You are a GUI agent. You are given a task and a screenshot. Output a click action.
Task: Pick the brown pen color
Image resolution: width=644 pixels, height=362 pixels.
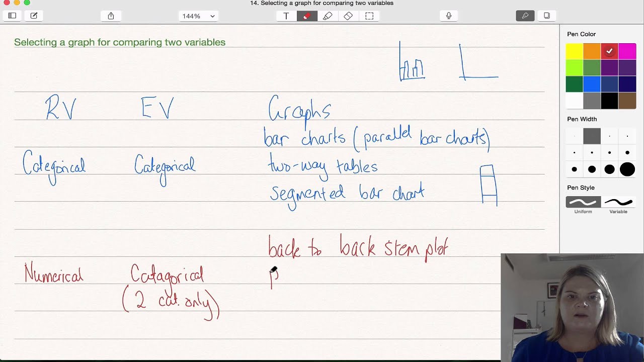[x=627, y=101]
